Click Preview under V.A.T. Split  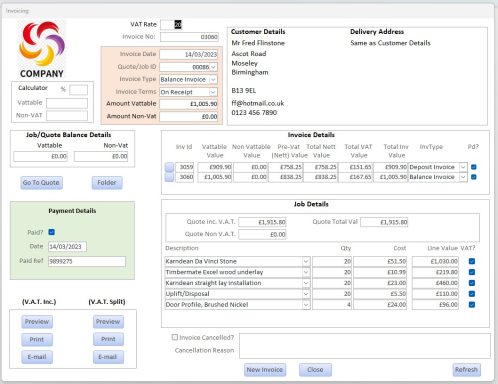point(108,322)
